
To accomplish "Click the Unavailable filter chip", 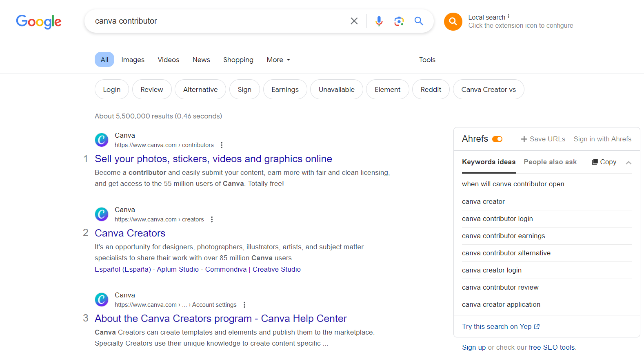I will [337, 89].
